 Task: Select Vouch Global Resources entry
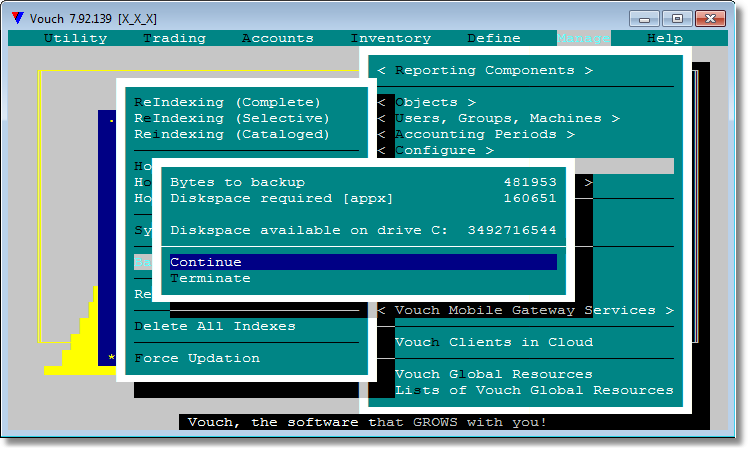click(494, 374)
